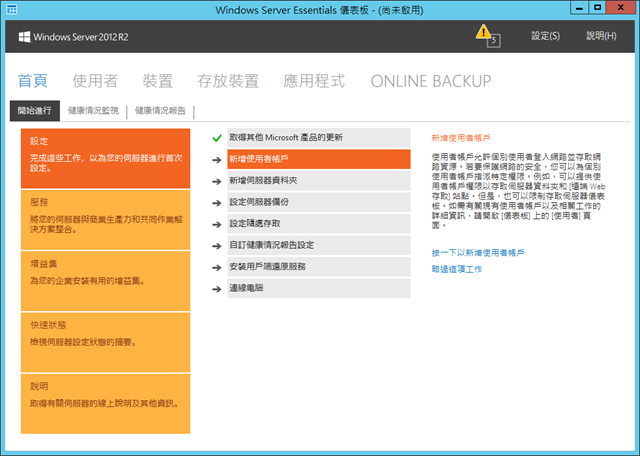Select task 安裝用戶端還原服務
This screenshot has height=456, width=640.
[319, 267]
